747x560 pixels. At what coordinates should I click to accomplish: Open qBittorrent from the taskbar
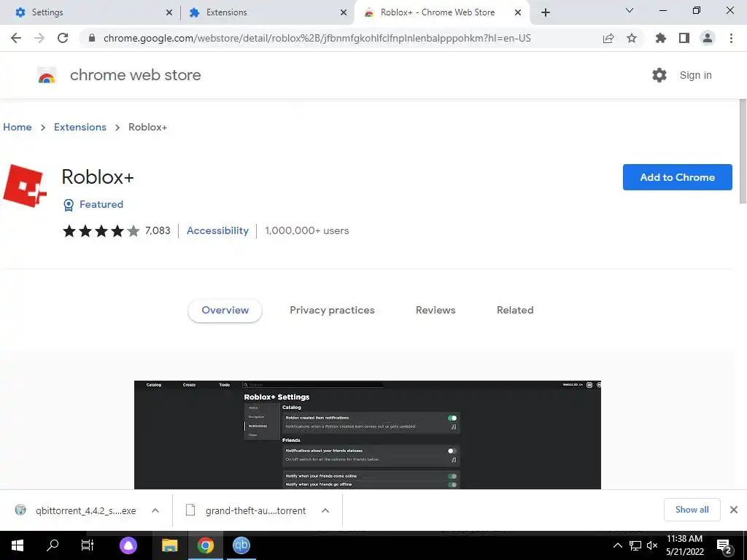(241, 545)
